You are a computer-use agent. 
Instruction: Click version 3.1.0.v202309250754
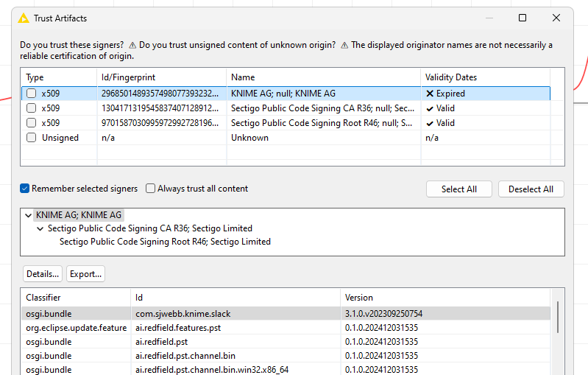tap(383, 314)
